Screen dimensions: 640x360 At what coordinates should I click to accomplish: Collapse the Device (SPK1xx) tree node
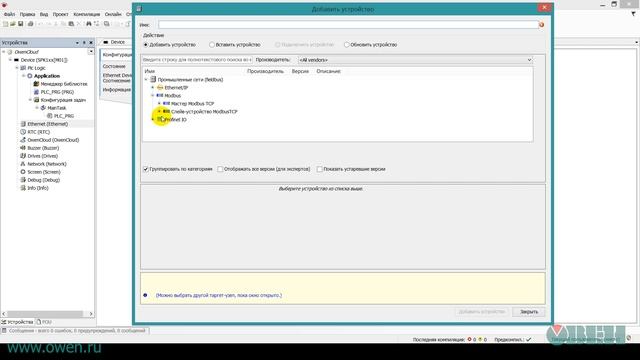pyautogui.click(x=11, y=60)
